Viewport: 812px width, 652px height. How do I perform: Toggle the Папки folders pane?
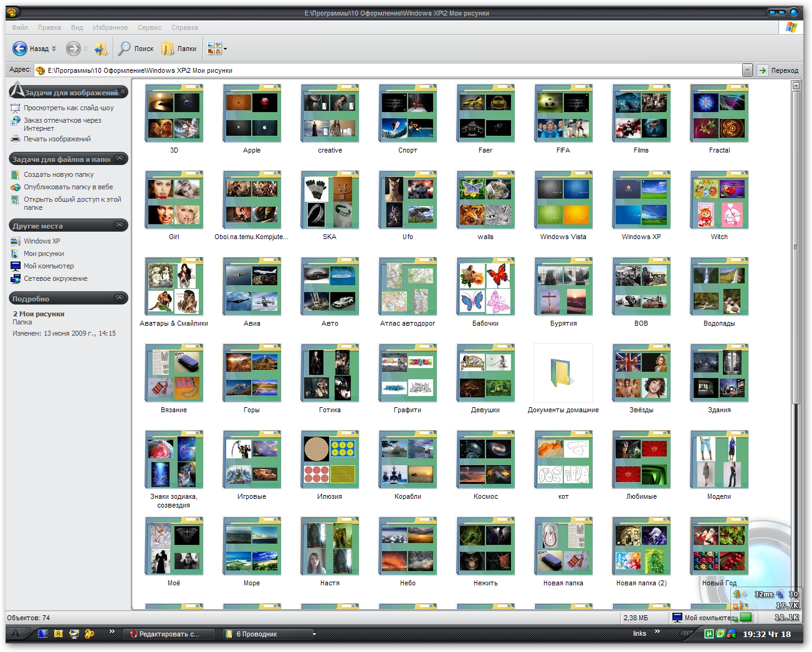178,48
